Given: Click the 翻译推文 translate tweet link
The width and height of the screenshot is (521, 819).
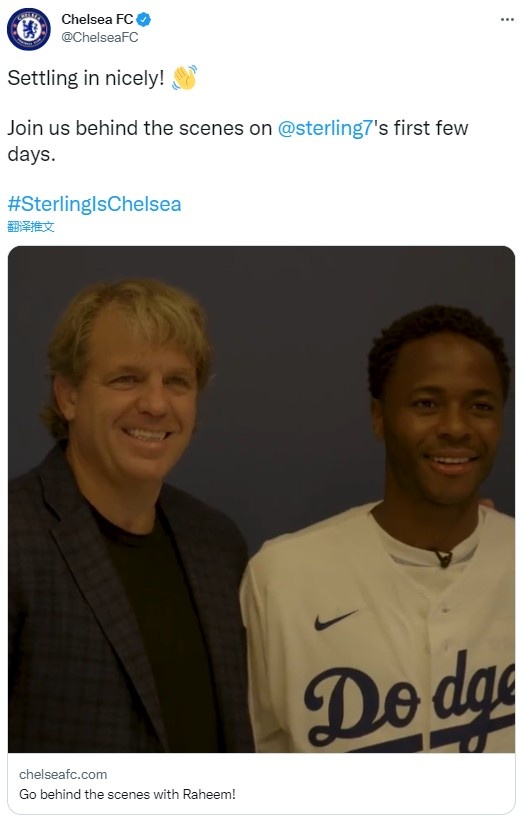Looking at the screenshot, I should [31, 227].
